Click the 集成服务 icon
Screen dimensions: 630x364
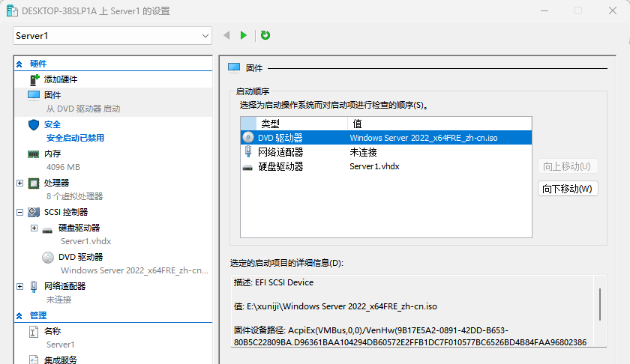point(34,360)
